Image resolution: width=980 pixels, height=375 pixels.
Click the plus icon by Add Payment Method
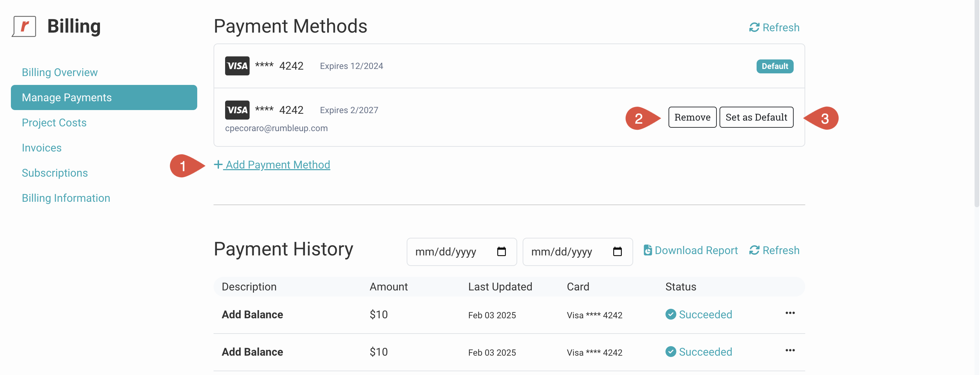tap(218, 164)
